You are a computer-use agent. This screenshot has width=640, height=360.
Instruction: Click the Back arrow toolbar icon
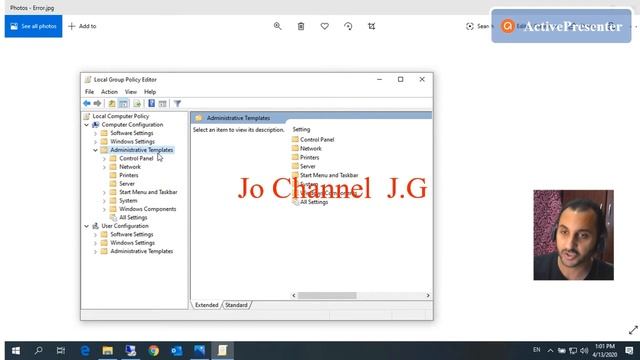[87, 104]
